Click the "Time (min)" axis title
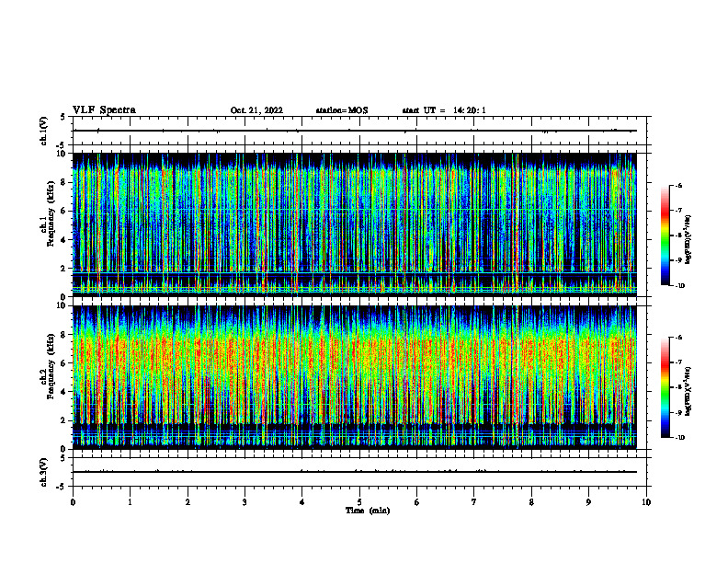The width and height of the screenshot is (728, 563). click(x=368, y=511)
